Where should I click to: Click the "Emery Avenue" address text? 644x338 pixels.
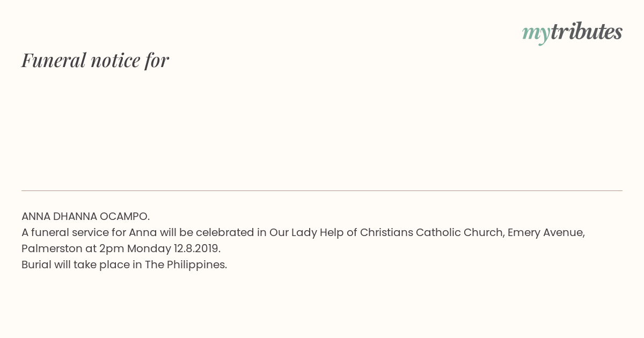point(546,232)
